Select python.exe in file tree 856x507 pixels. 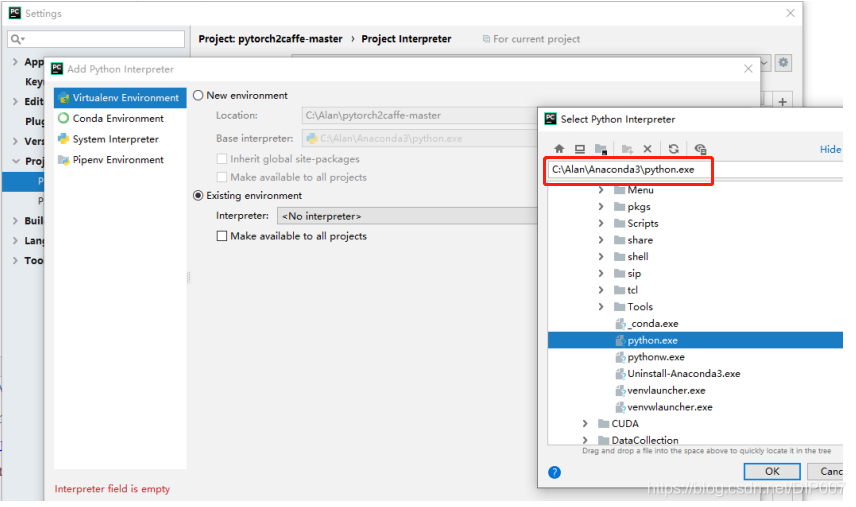pos(695,341)
